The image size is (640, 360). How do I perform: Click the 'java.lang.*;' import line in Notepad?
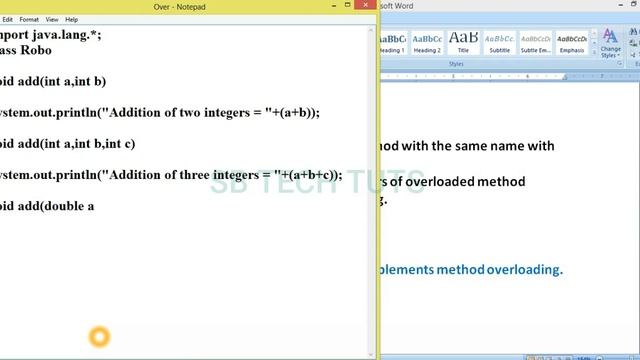pos(51,35)
